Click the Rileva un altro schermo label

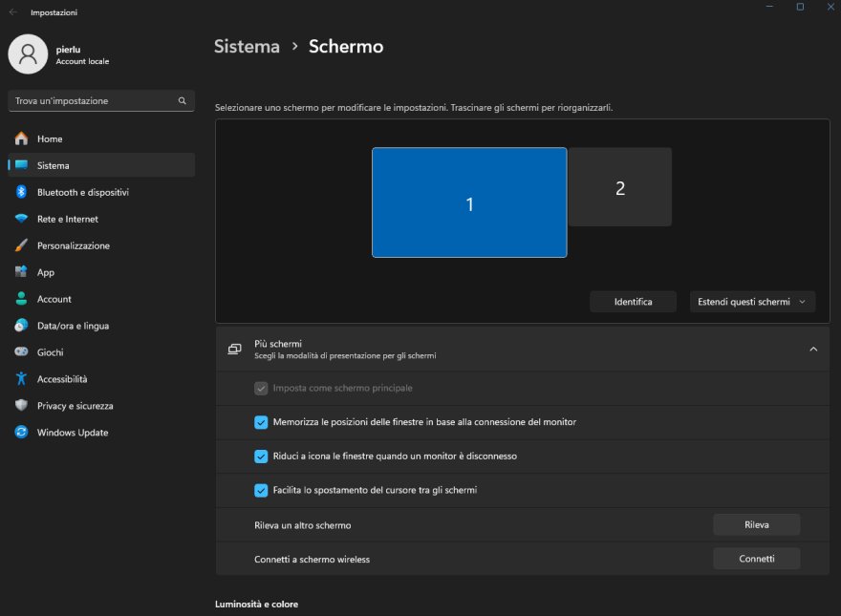click(x=303, y=525)
